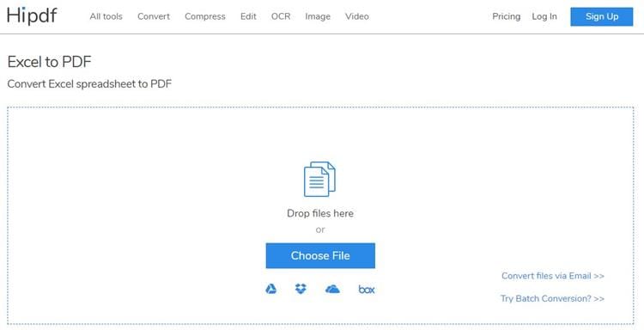The height and width of the screenshot is (330, 644).
Task: Click the Hipdf logo
Action: point(32,16)
